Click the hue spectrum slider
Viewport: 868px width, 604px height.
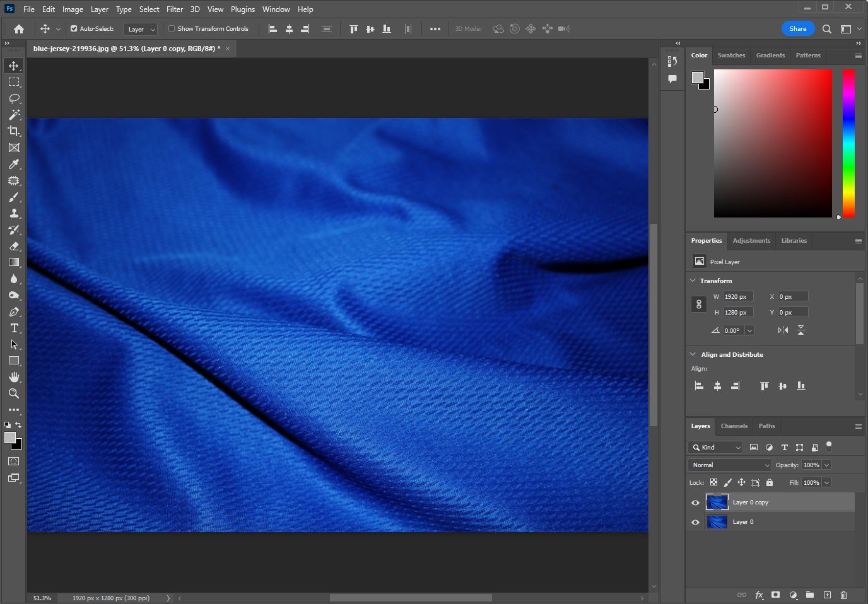pos(848,144)
